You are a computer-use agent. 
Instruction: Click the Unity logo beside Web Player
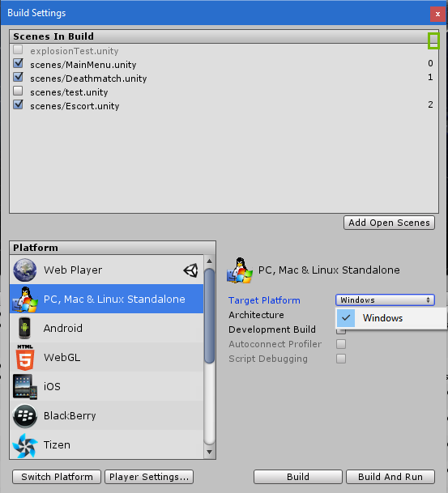(191, 270)
